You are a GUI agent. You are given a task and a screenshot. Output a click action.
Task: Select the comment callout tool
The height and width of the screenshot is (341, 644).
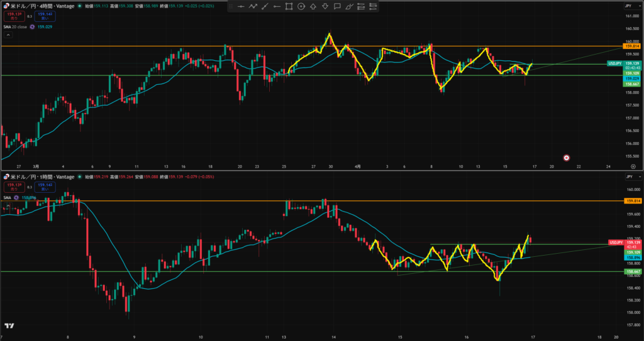337,7
